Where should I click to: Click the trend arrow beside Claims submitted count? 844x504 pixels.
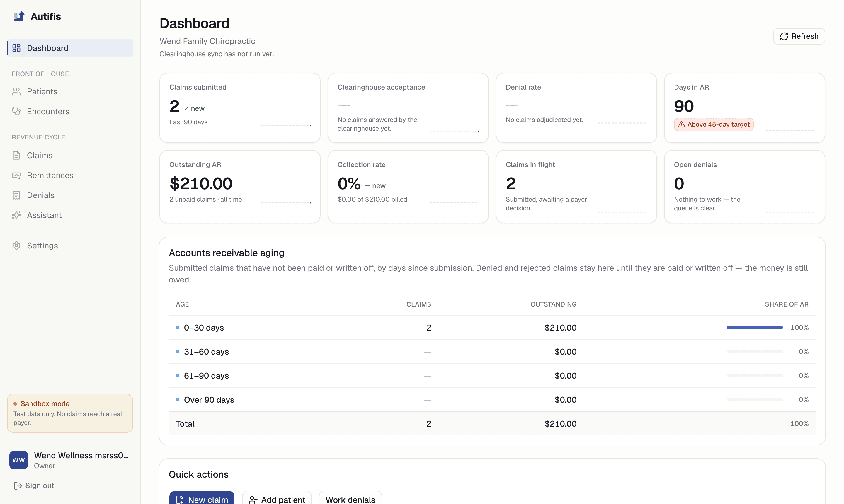(x=186, y=108)
